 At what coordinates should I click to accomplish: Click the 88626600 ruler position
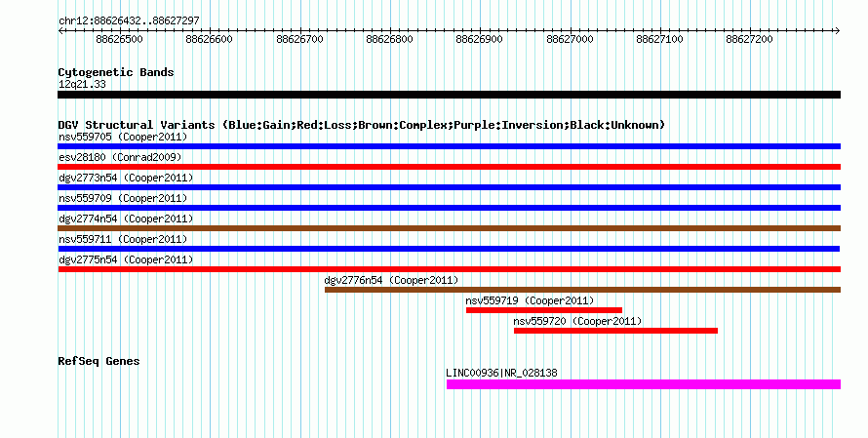point(210,39)
